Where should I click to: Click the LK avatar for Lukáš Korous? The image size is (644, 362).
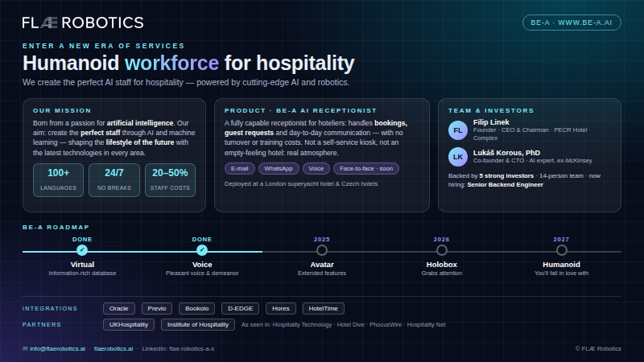coord(458,157)
